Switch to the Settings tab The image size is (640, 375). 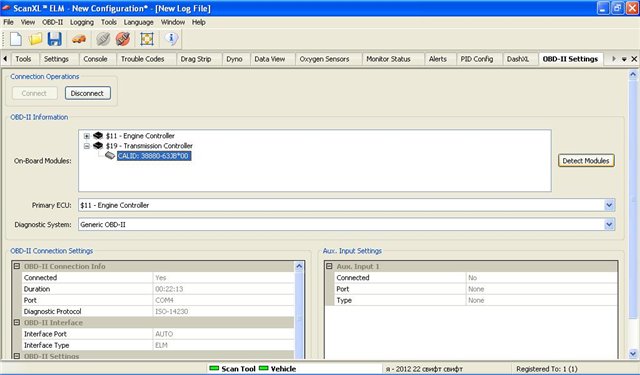[x=56, y=59]
